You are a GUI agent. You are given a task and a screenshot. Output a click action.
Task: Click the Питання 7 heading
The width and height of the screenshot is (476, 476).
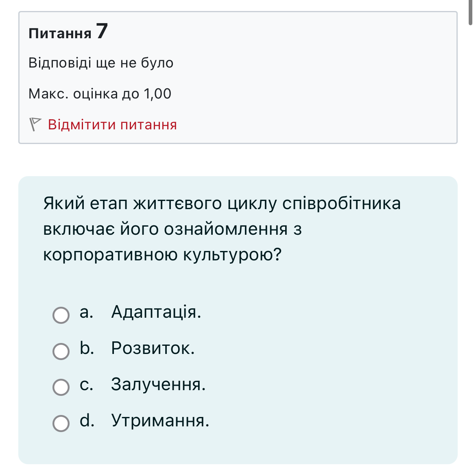[x=68, y=32]
